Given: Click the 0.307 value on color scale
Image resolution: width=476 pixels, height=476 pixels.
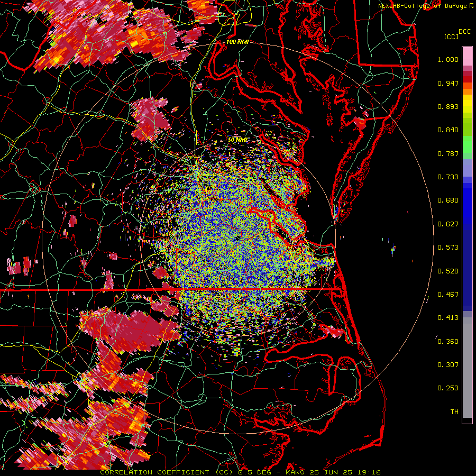Looking at the screenshot, I should pos(448,365).
